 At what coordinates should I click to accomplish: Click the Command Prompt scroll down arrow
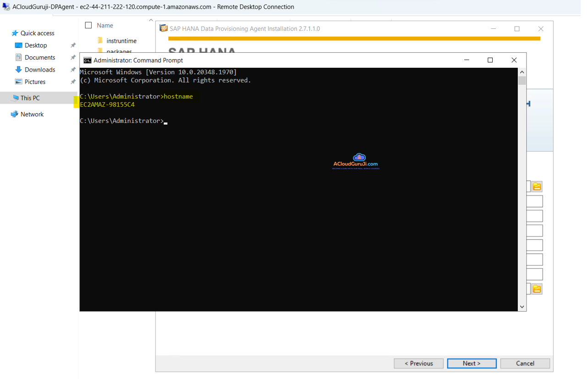522,307
